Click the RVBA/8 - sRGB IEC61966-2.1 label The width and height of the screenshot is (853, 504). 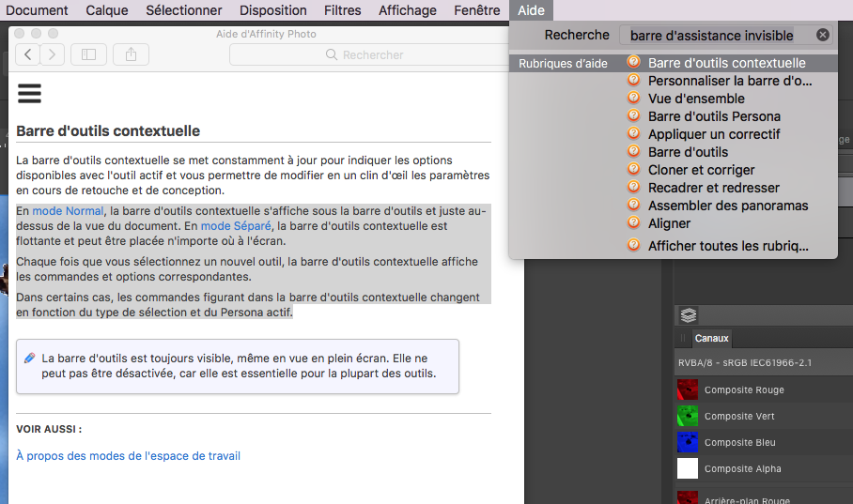[x=745, y=362]
